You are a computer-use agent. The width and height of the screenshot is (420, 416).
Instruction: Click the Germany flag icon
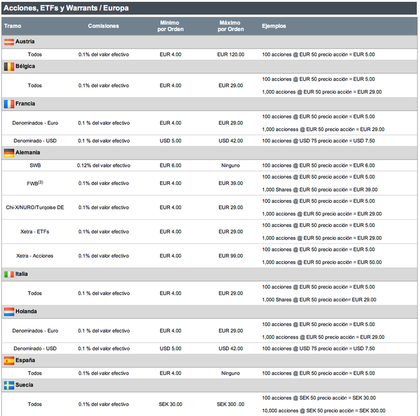coord(9,153)
